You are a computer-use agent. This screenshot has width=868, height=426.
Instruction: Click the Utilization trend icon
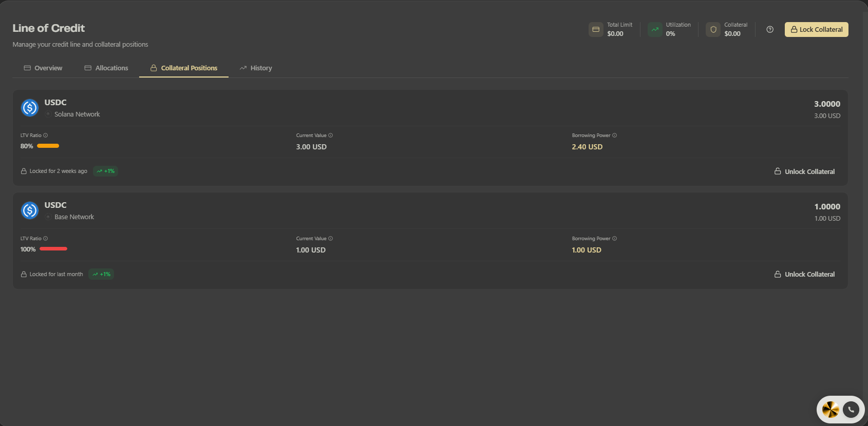pyautogui.click(x=655, y=29)
